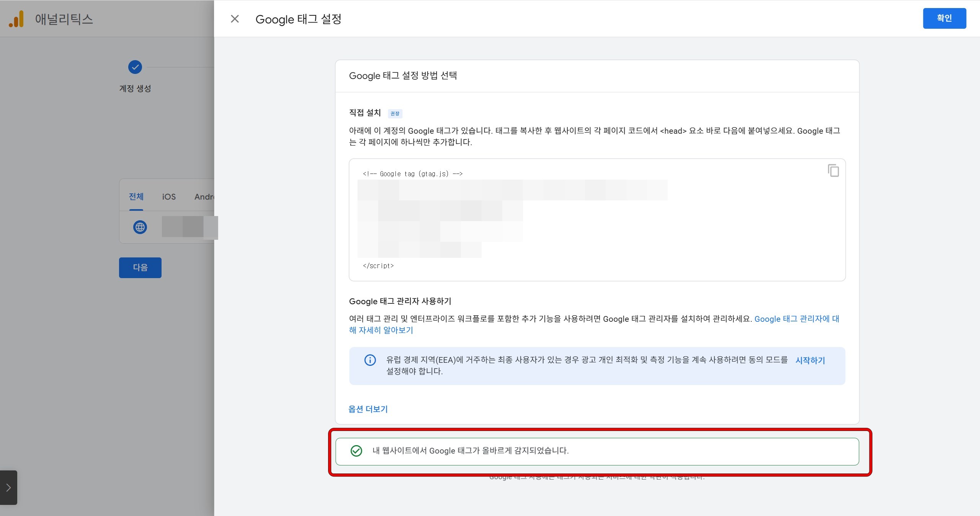Expand 옵션 더보기
This screenshot has height=516, width=980.
[368, 409]
